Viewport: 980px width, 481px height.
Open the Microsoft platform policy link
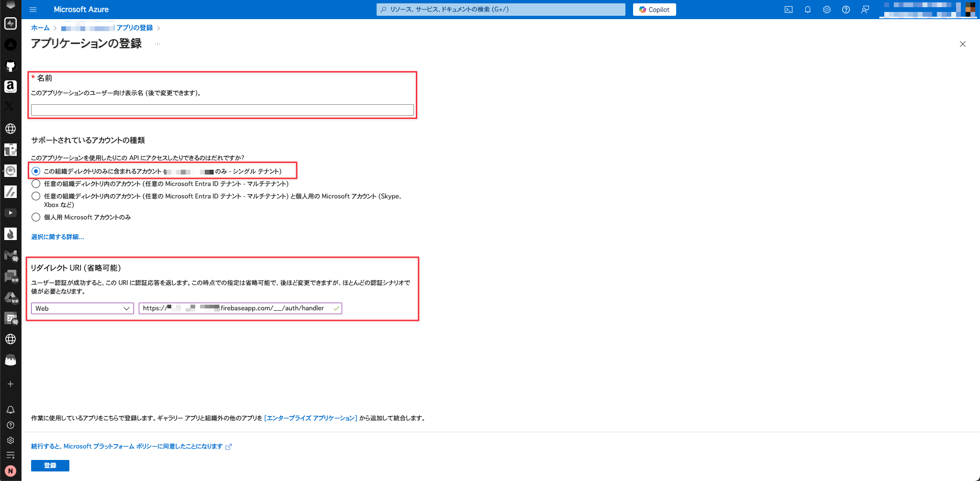pyautogui.click(x=131, y=446)
